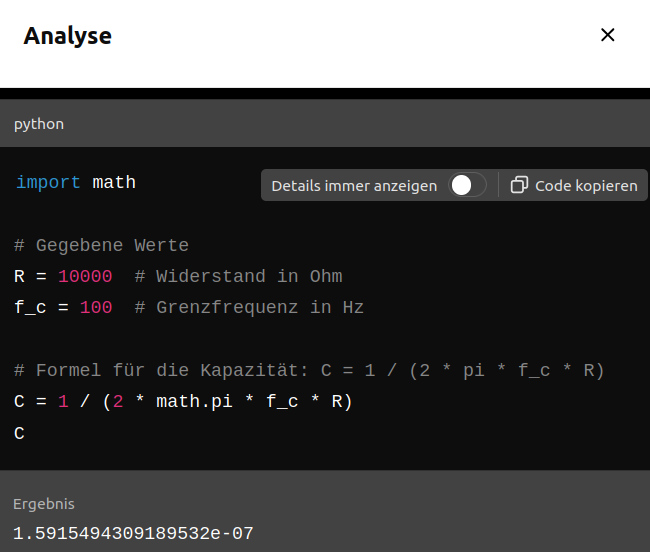Click the Ergebnis label
Image resolution: width=650 pixels, height=552 pixels.
44,504
